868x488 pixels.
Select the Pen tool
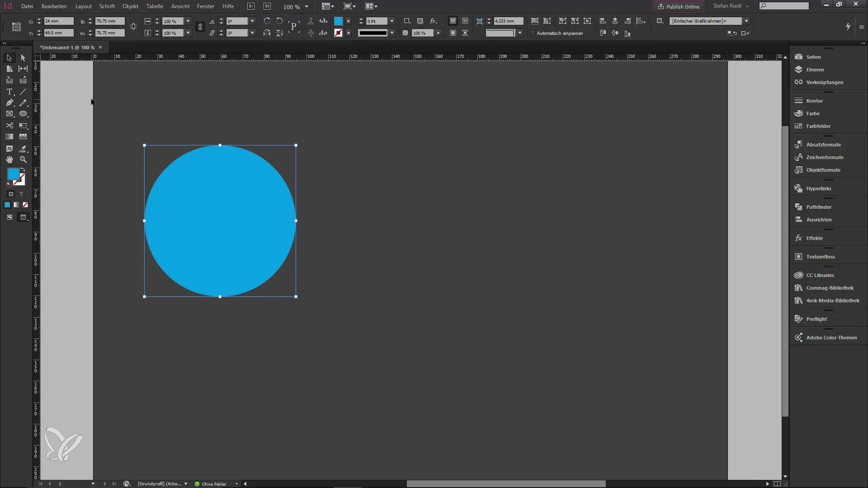coord(9,103)
